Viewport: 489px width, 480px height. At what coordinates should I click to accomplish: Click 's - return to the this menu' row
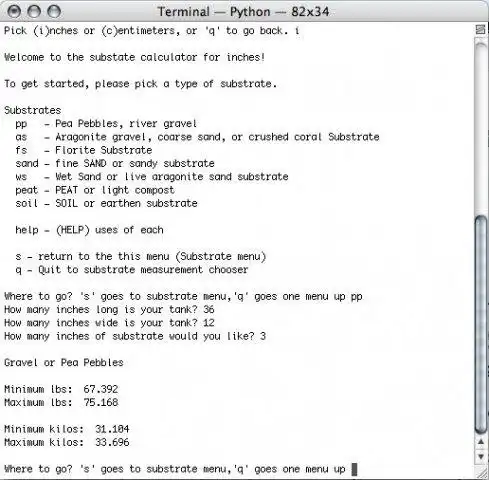pos(141,257)
